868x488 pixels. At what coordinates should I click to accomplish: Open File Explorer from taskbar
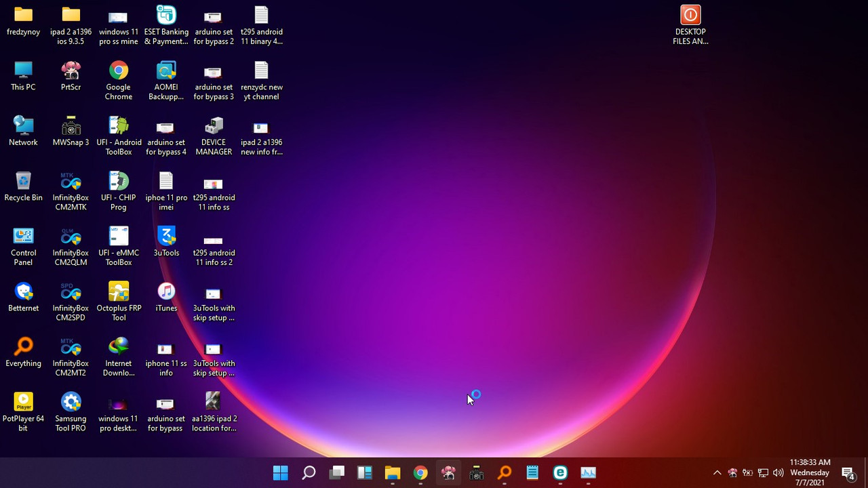pos(393,472)
